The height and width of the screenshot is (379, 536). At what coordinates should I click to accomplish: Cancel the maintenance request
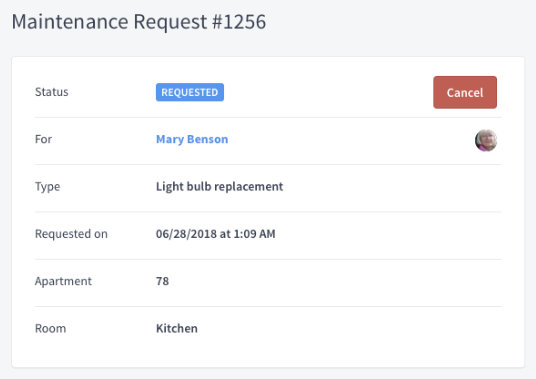[x=465, y=92]
